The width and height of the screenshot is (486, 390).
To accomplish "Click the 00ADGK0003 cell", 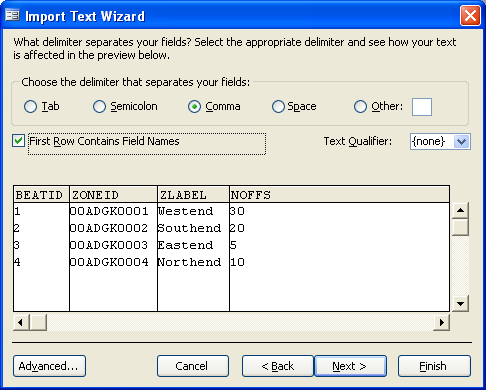I will (113, 245).
